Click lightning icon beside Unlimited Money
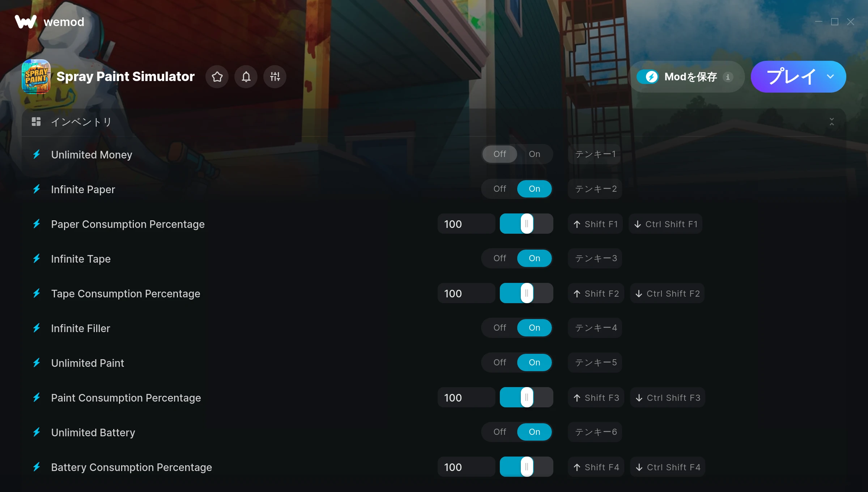The height and width of the screenshot is (492, 868). coord(37,154)
